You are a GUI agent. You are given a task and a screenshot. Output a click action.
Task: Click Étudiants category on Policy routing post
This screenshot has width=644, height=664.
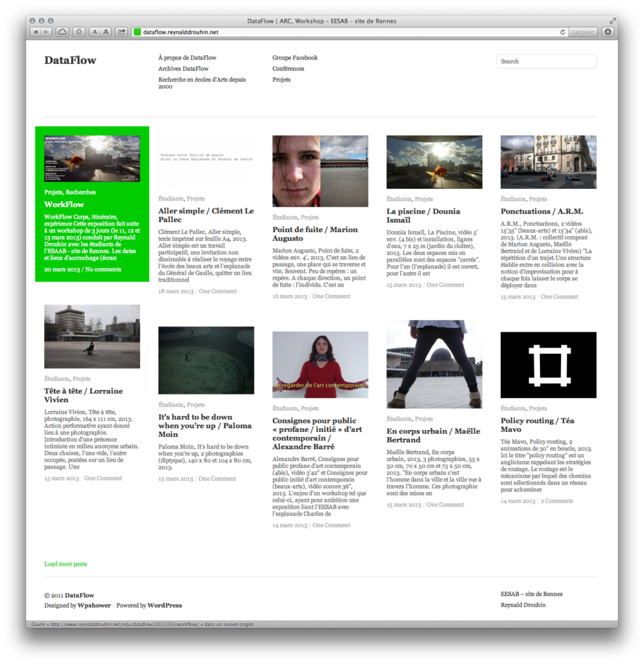513,408
